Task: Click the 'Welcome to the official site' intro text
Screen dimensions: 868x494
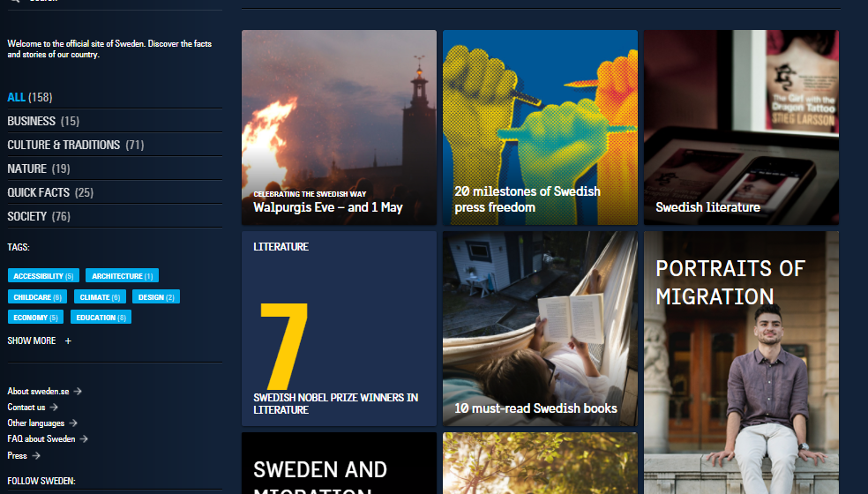Action: pyautogui.click(x=109, y=49)
